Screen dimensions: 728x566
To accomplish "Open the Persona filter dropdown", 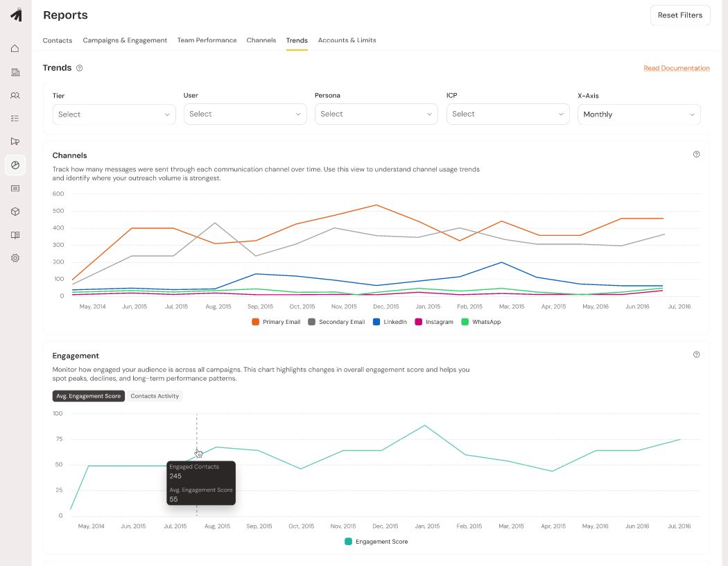I will 376,114.
